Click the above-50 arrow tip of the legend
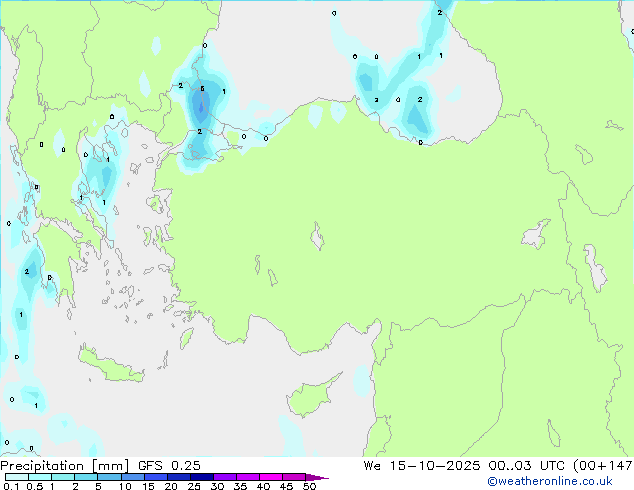The image size is (634, 490). point(317,478)
